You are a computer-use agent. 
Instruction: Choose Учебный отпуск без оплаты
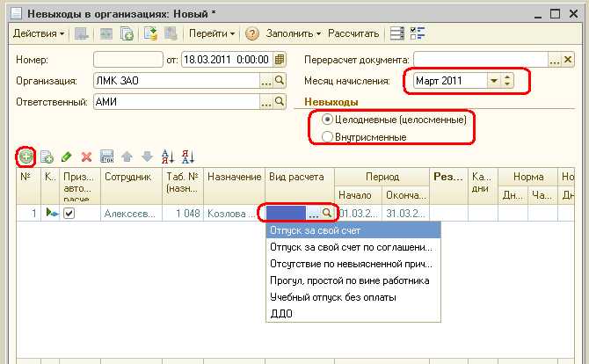point(353,297)
